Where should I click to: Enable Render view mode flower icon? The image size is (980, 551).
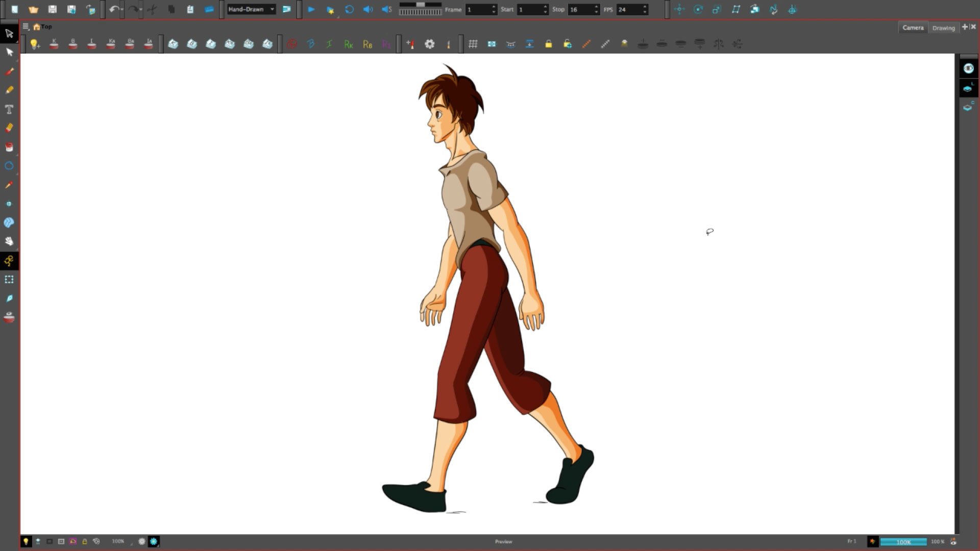[154, 541]
